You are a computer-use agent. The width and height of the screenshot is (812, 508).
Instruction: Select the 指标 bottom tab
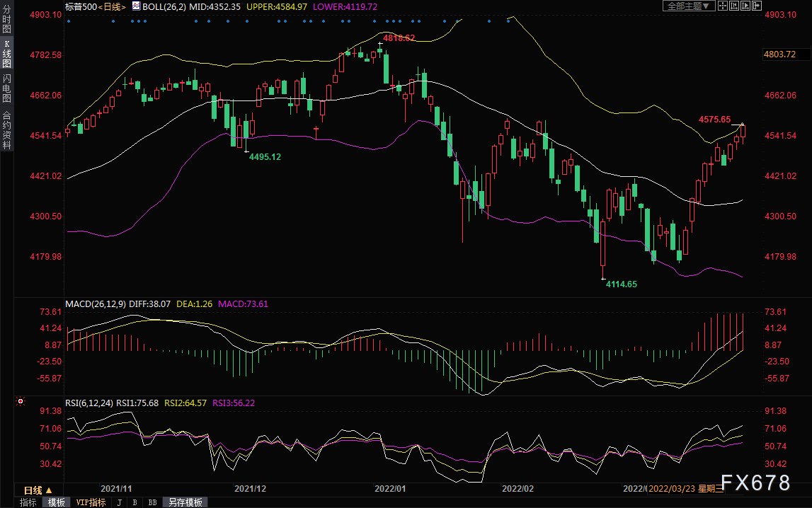pyautogui.click(x=28, y=502)
